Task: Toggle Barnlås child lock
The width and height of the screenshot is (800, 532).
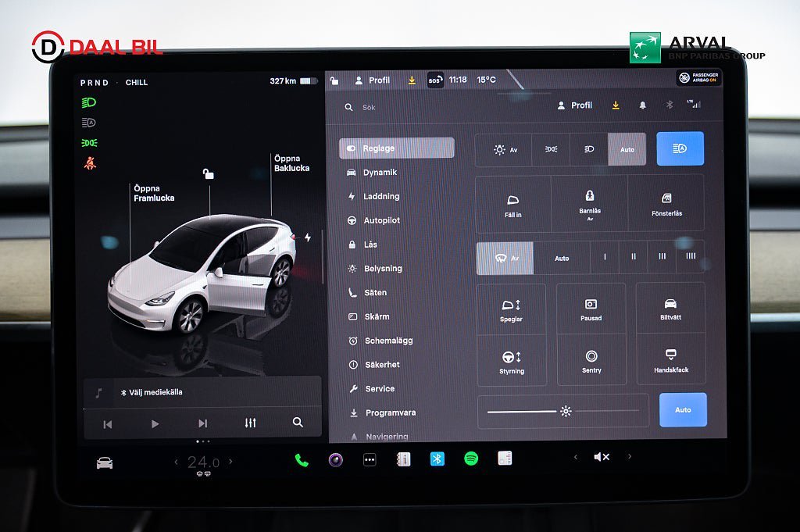Action: pos(590,203)
